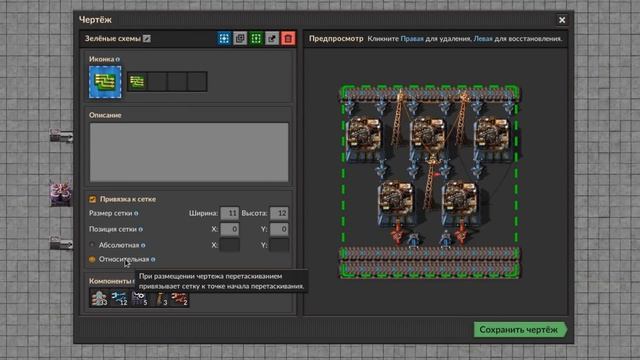The image size is (640, 360).
Task: Click the Размер сетки label
Action: 110,213
